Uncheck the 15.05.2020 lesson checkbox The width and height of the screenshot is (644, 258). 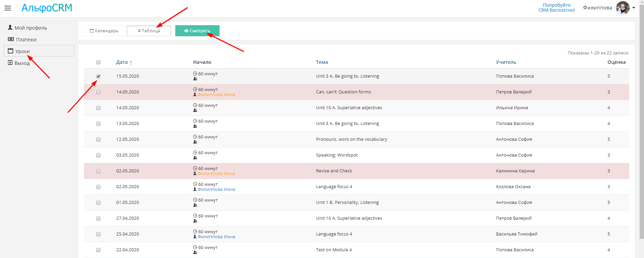[98, 76]
